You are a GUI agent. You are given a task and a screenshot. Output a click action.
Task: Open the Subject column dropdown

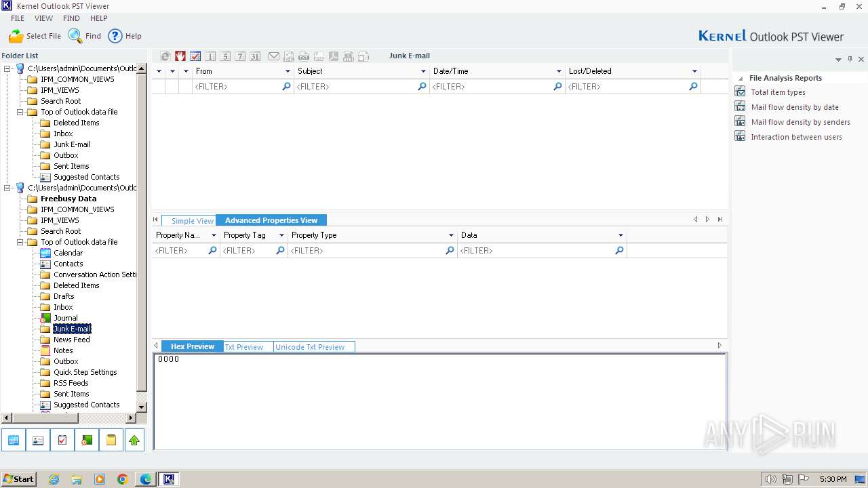(423, 71)
